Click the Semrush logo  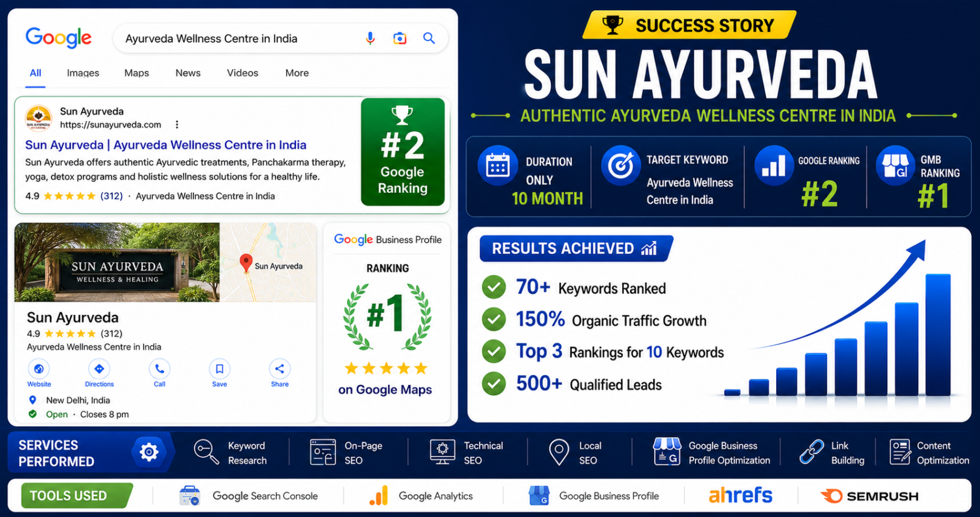869,496
